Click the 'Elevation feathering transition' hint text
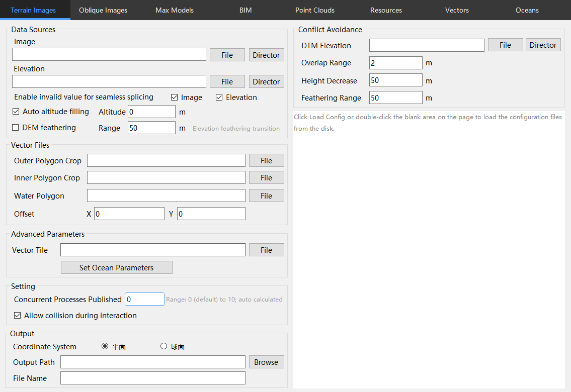Screen dimensions: 571x392 pyautogui.click(x=236, y=128)
